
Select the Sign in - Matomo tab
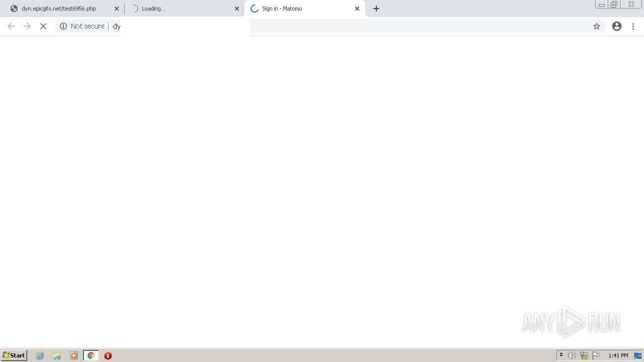[x=304, y=9]
